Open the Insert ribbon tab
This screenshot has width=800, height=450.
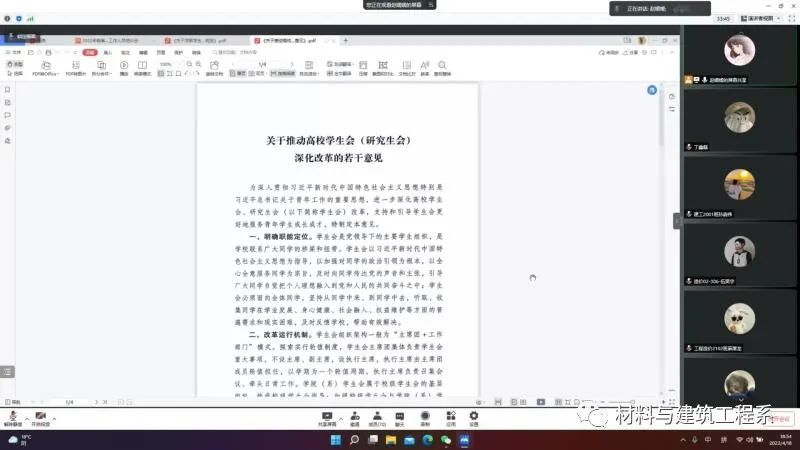(x=108, y=53)
